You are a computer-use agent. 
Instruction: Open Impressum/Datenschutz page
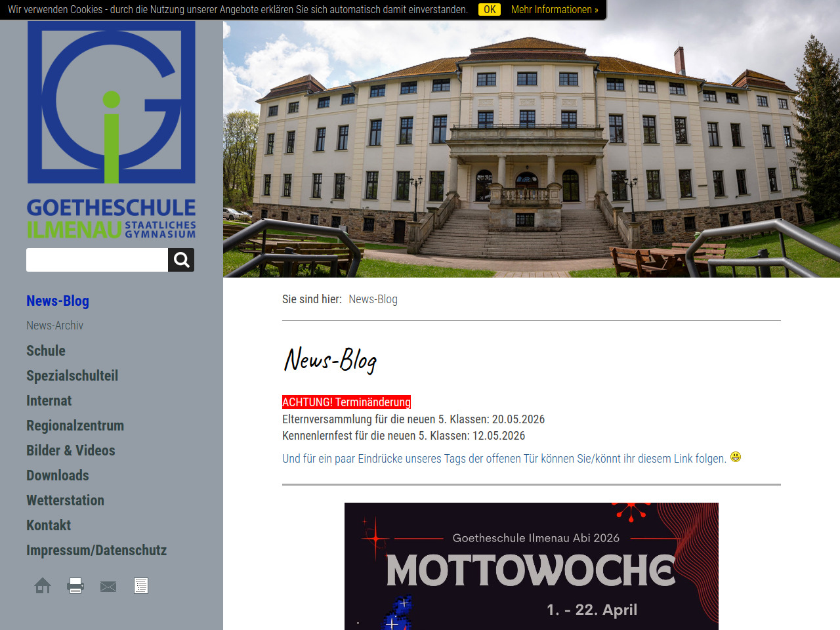tap(96, 550)
